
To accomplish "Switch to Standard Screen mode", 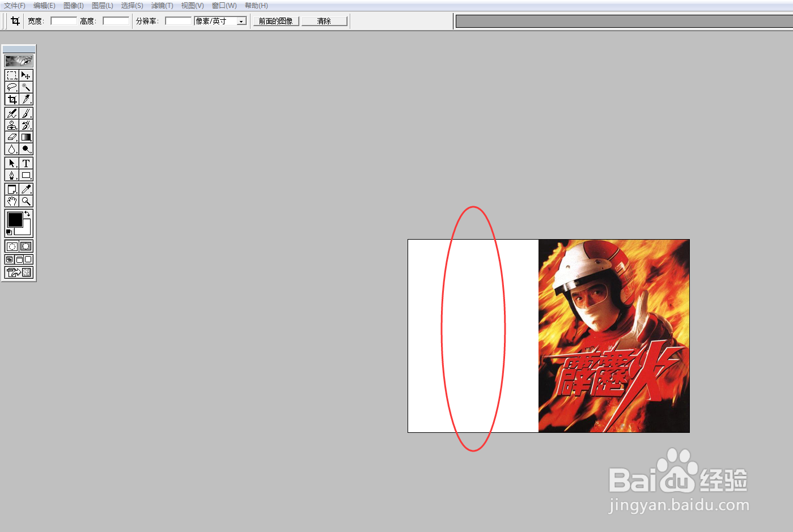I will pyautogui.click(x=10, y=259).
